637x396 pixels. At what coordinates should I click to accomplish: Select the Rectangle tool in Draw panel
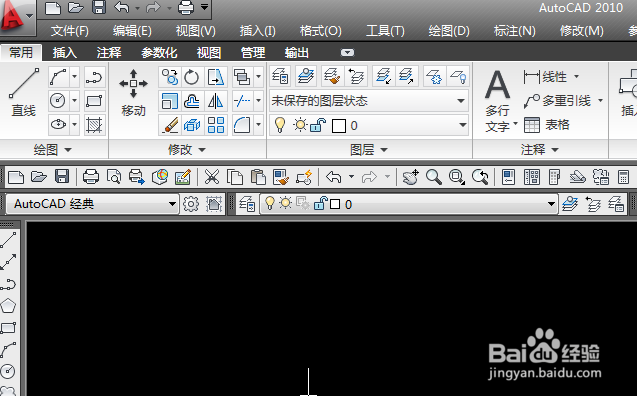click(x=94, y=100)
